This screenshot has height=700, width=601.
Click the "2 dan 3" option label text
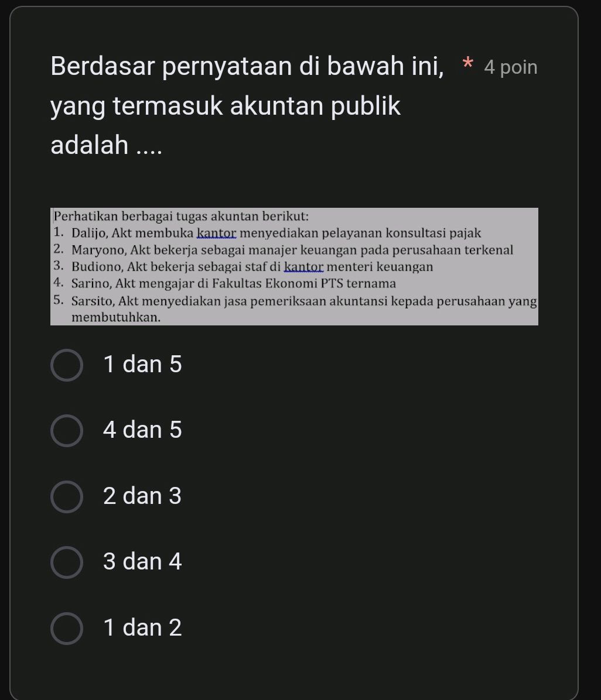(142, 496)
